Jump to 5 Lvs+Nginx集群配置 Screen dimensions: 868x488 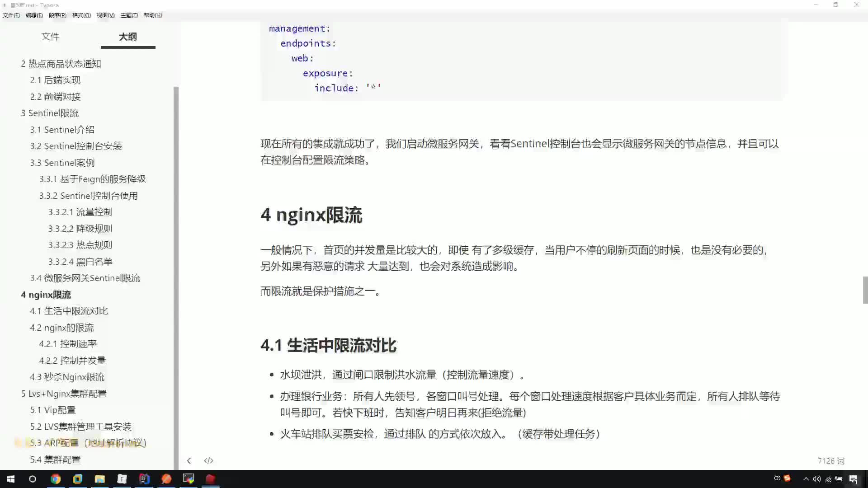click(x=64, y=394)
